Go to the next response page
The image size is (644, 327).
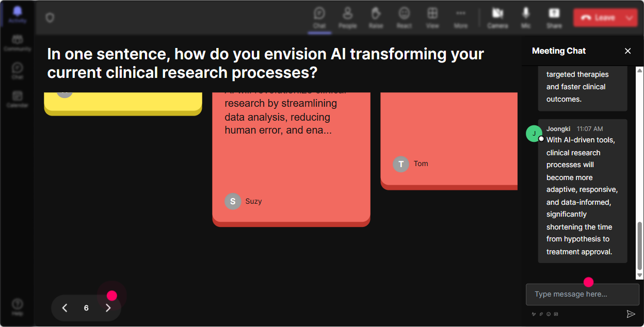pyautogui.click(x=108, y=308)
